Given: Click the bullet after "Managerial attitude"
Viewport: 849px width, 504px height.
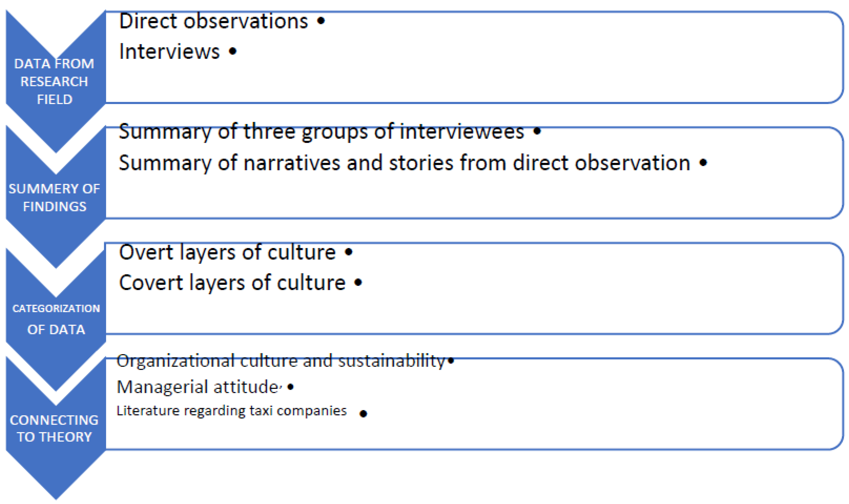Looking at the screenshot, I should (x=291, y=387).
